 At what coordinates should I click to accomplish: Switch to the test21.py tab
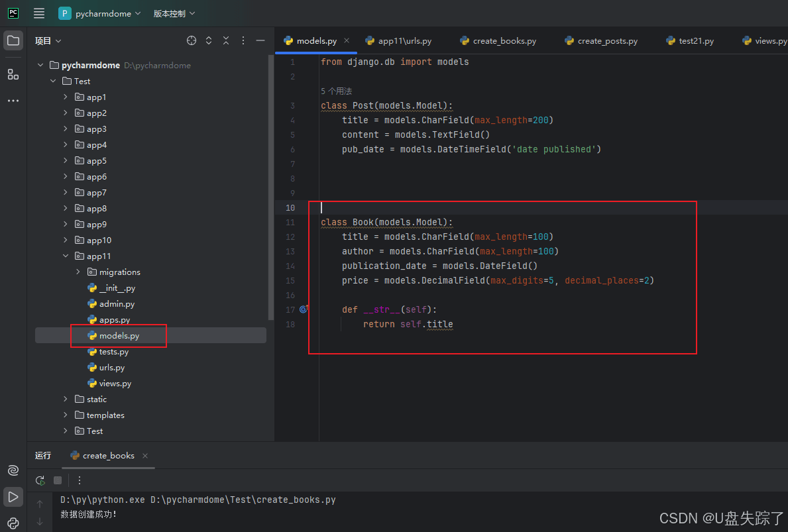[690, 40]
